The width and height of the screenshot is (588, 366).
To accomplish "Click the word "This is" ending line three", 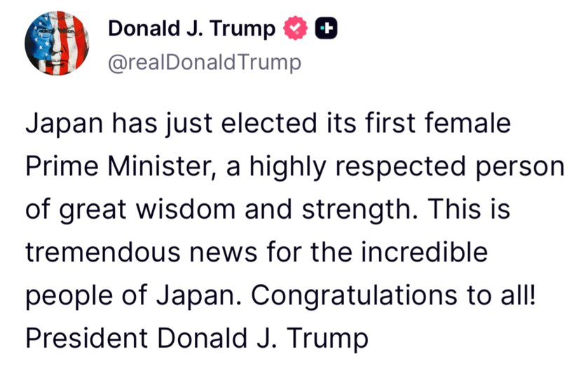I will tap(477, 211).
